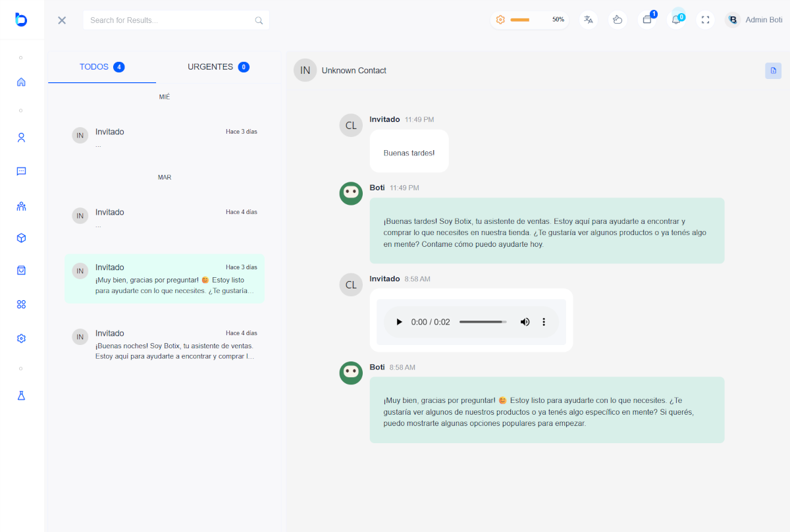
Task: Open the Admin Boti profile menu
Action: click(x=754, y=20)
